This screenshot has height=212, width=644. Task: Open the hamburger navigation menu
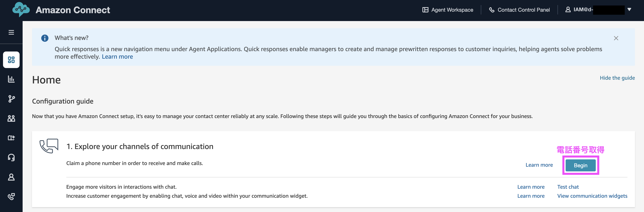(x=11, y=33)
